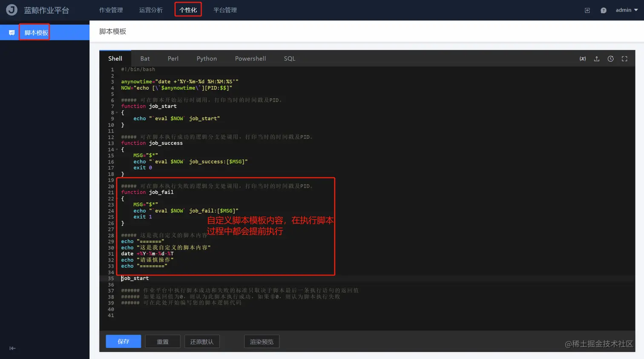
Task: Select the 个性化 top menu
Action: (188, 10)
